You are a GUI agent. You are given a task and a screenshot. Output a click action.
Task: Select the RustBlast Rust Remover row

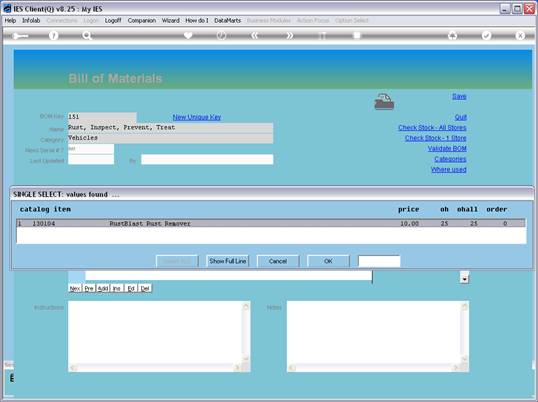271,223
